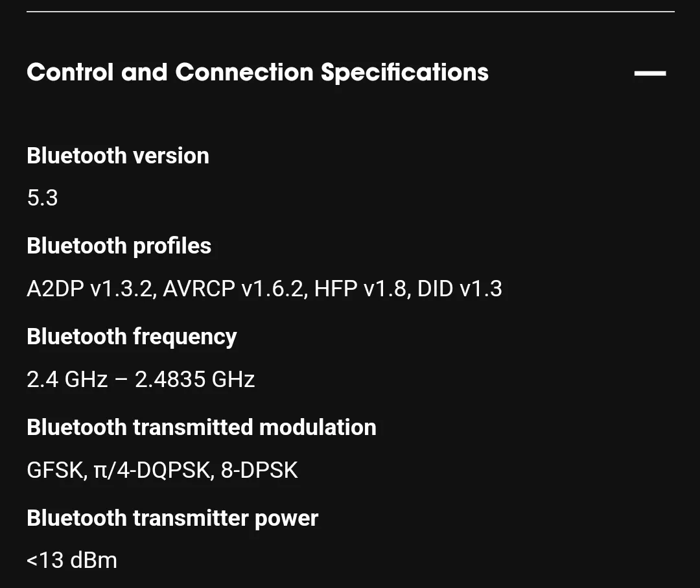This screenshot has height=588, width=700.
Task: Click the DID v1.3 profile text
Action: [x=460, y=289]
